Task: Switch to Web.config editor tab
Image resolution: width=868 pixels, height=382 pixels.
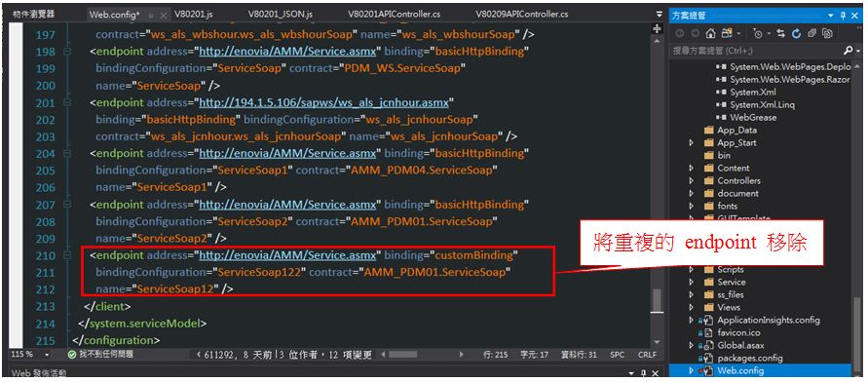Action: pyautogui.click(x=115, y=15)
